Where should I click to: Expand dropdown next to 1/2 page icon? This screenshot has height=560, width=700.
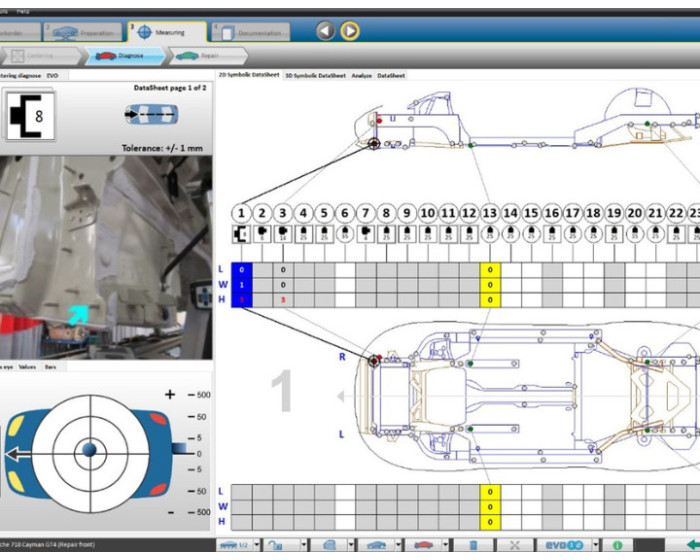tap(257, 545)
